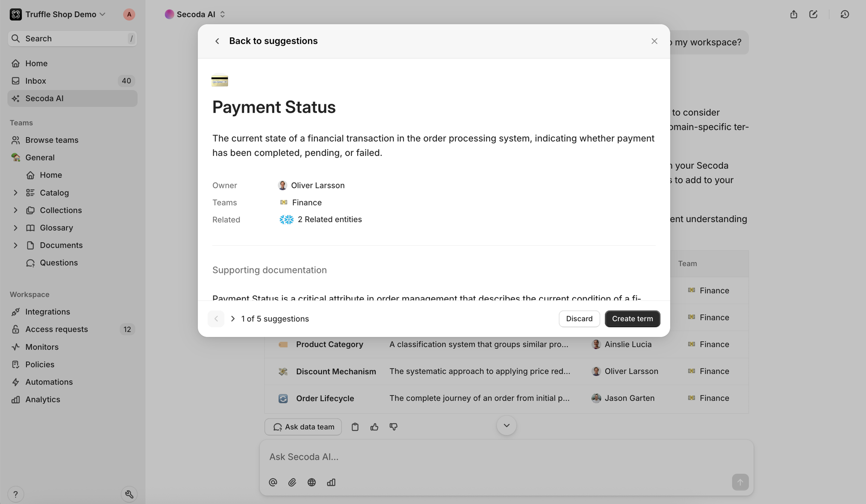Click the thumbs up feedback icon

tap(374, 427)
